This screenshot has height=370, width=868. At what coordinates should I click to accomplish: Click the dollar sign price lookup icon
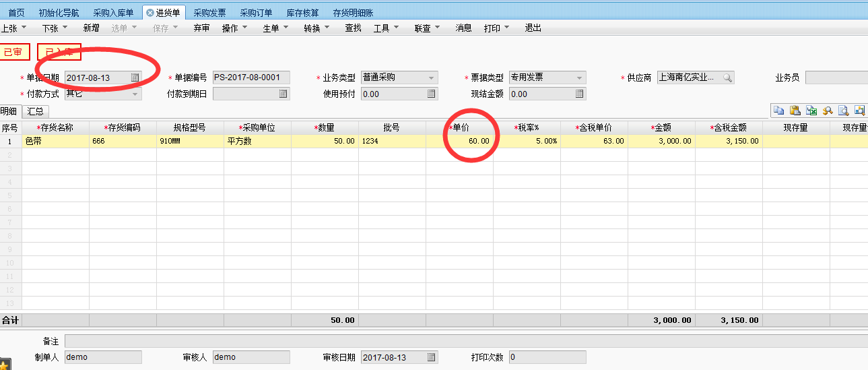pyautogui.click(x=827, y=111)
